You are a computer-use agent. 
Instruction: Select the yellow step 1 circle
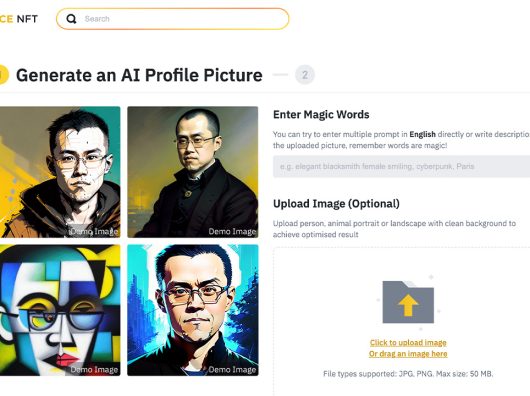[3, 75]
